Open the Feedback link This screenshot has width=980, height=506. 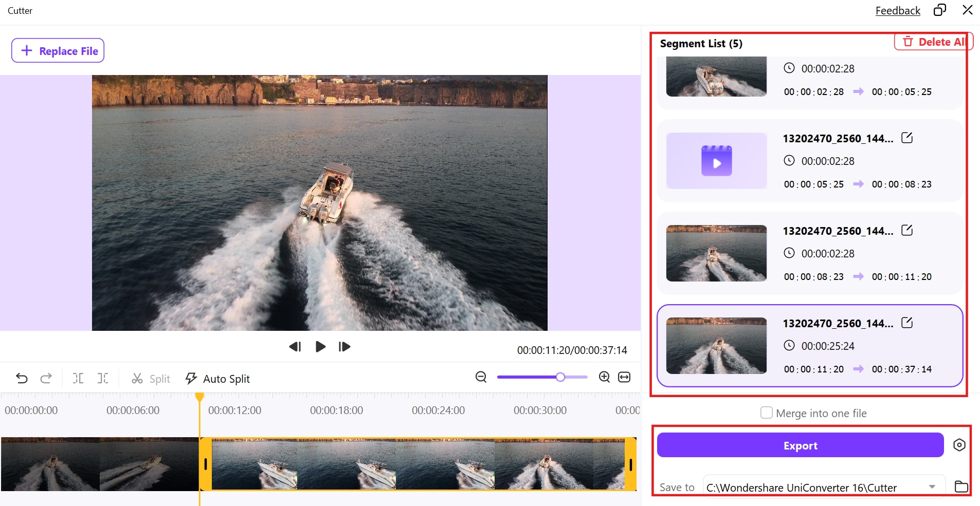[898, 10]
